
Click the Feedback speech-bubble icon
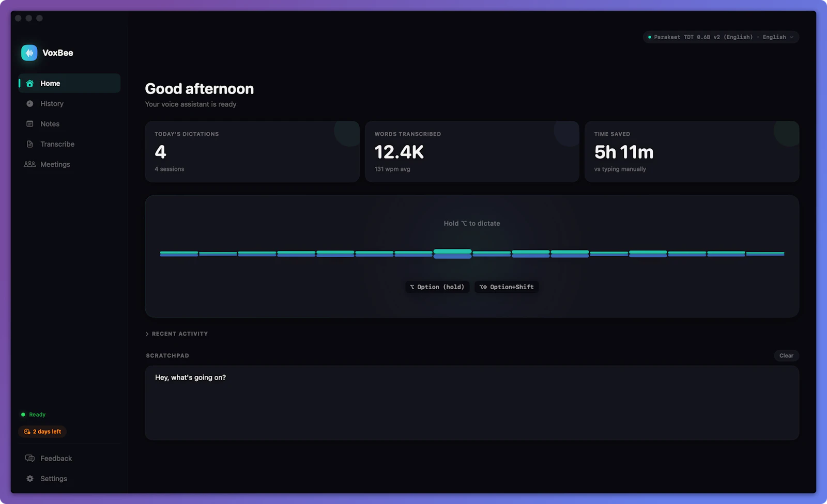29,458
